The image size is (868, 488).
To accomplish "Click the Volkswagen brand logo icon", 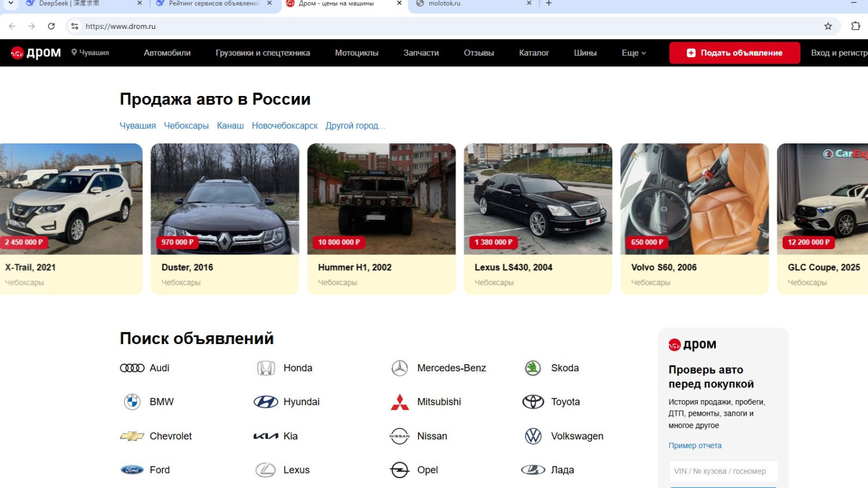I will click(533, 436).
